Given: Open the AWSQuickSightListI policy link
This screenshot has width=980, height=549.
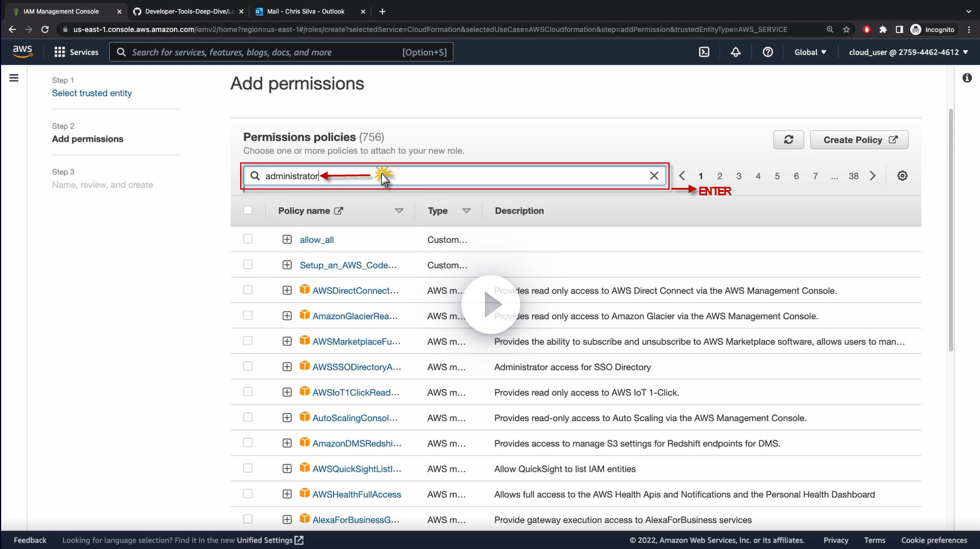Looking at the screenshot, I should (357, 469).
